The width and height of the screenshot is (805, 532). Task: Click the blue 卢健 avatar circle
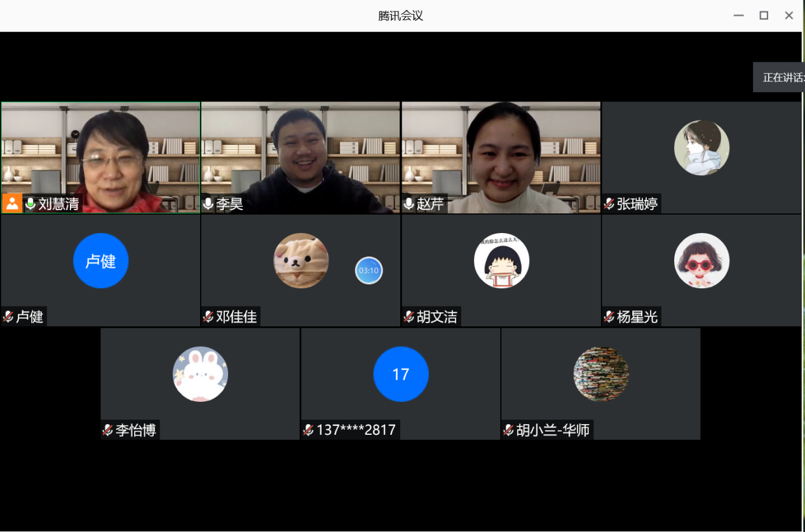click(x=100, y=261)
